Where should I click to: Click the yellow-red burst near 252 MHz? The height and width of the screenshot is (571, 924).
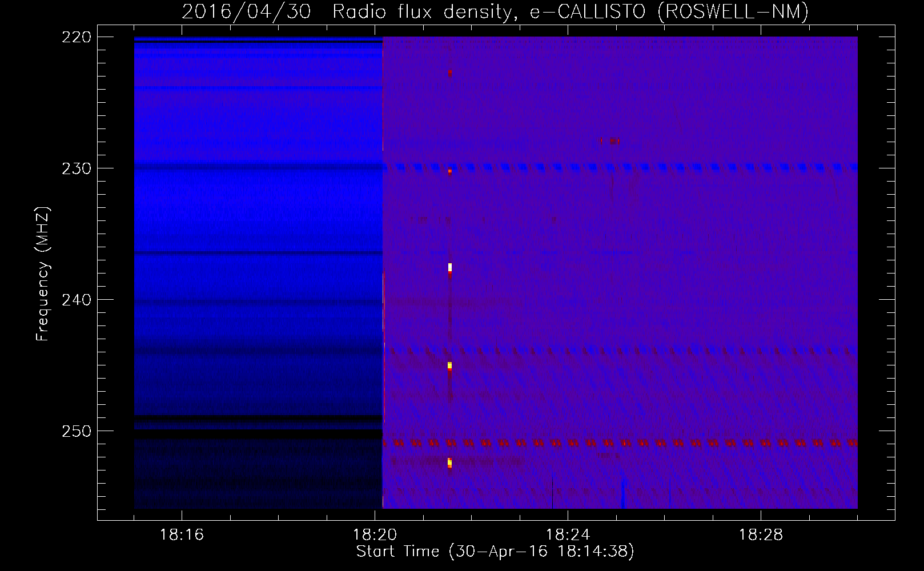450,463
